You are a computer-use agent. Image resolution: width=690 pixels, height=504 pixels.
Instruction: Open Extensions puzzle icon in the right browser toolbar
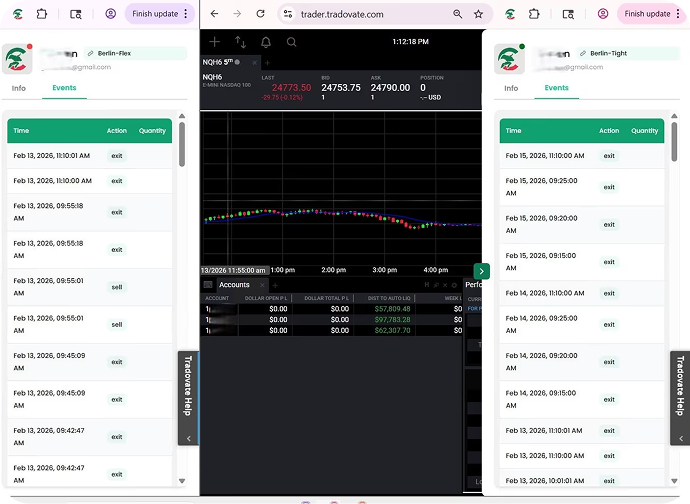pos(534,14)
